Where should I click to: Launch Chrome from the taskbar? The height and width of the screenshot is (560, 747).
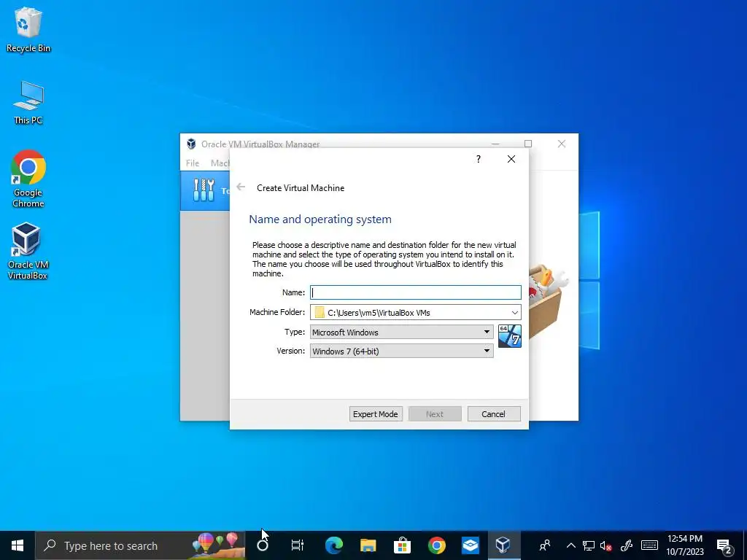pos(436,545)
